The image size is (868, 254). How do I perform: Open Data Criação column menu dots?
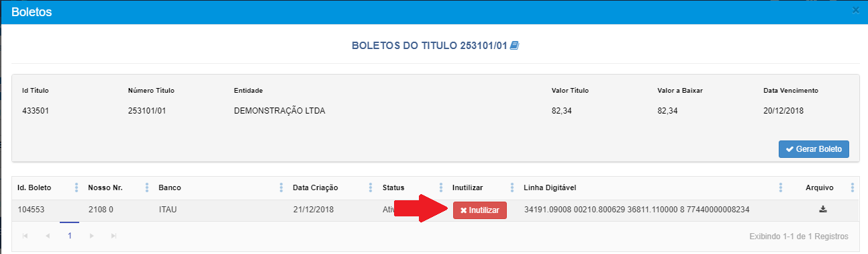370,187
